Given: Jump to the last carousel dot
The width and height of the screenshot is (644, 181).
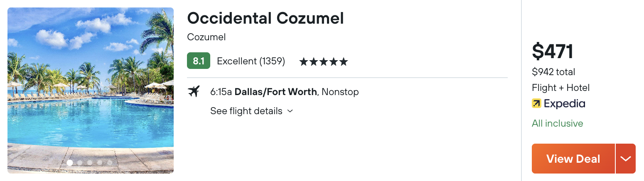Looking at the screenshot, I should 110,163.
